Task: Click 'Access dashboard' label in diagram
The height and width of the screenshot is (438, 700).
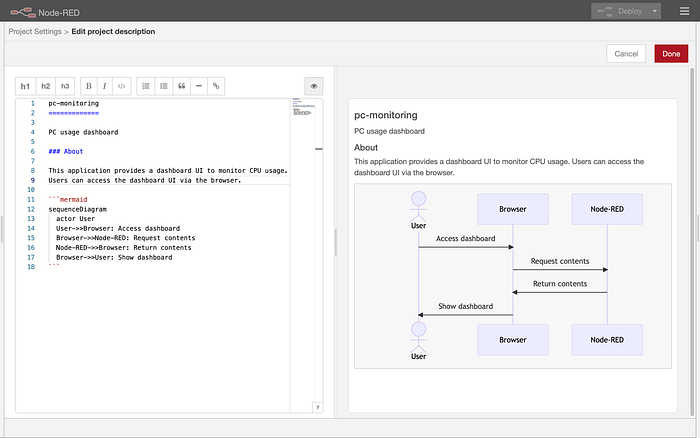Action: [x=466, y=238]
